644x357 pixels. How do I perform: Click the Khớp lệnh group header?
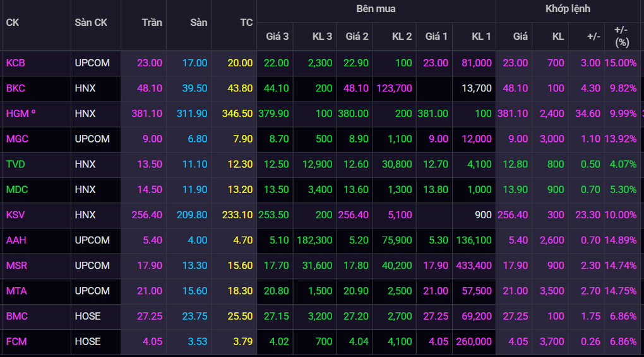(568, 9)
